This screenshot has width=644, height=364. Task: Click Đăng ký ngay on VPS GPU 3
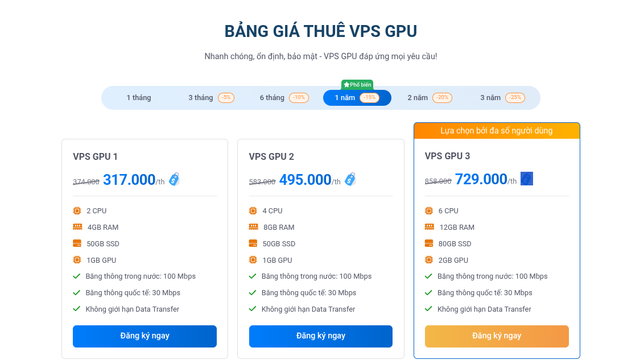click(496, 336)
